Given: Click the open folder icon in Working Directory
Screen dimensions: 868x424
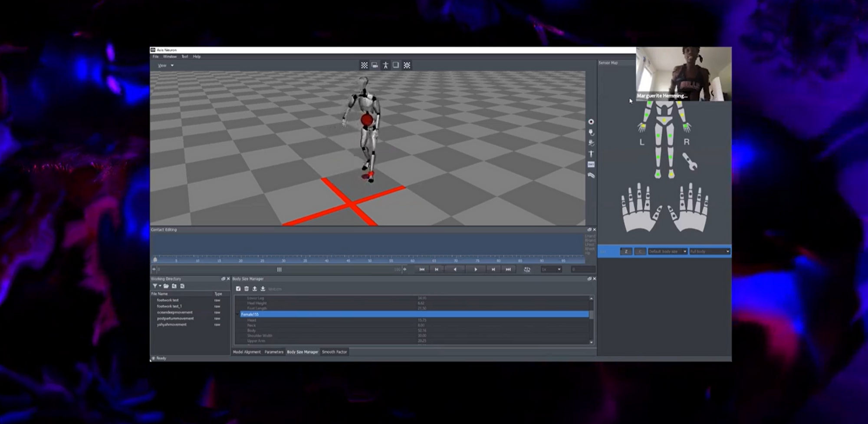Looking at the screenshot, I should tap(166, 286).
